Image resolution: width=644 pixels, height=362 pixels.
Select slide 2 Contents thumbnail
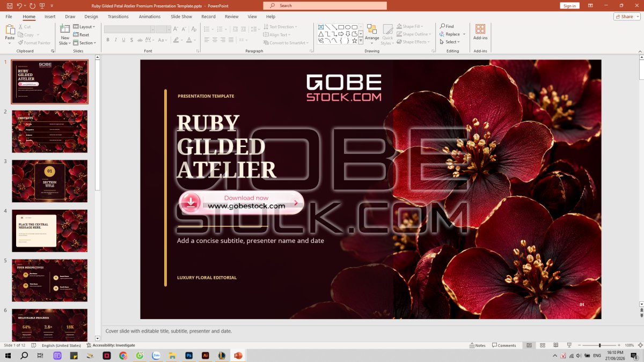[x=49, y=131]
